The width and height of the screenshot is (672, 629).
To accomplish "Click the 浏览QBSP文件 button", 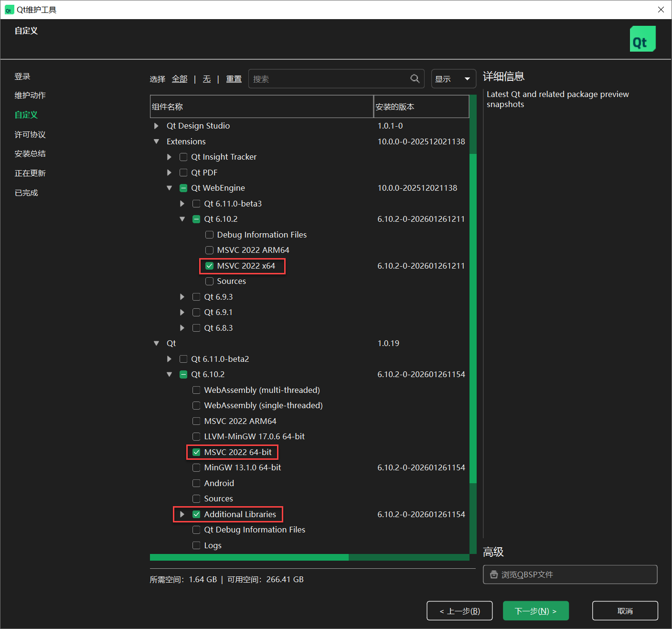I will [570, 575].
